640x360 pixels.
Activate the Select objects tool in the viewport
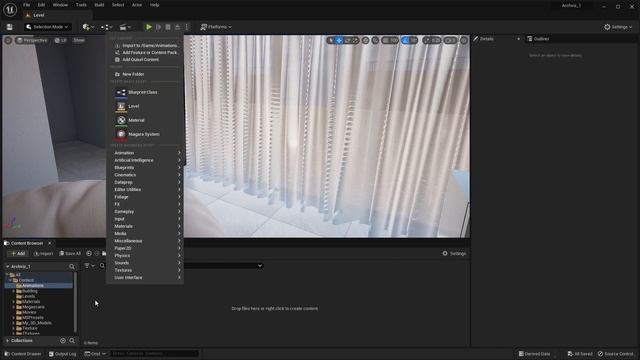coord(331,40)
